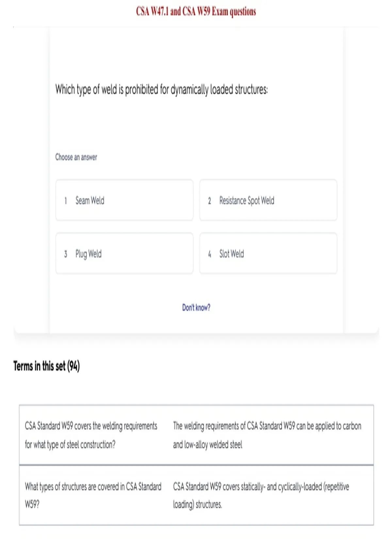
Task: Click the "(94)" term count
Action: tap(73, 366)
